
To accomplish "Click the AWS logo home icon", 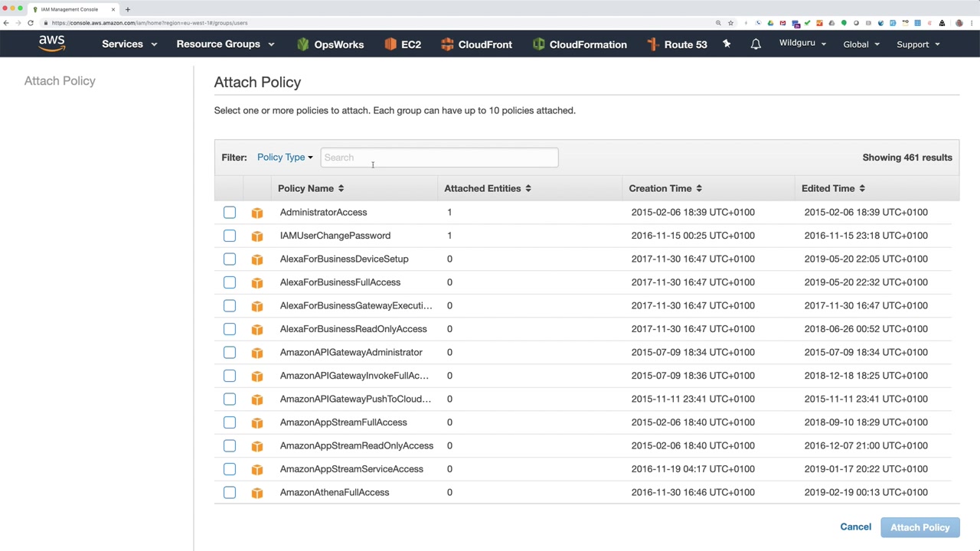I will (52, 44).
